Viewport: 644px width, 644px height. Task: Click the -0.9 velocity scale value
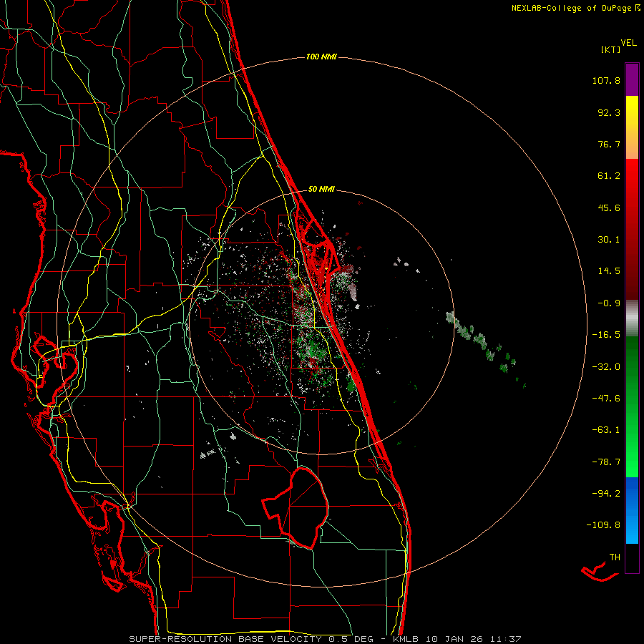[609, 303]
